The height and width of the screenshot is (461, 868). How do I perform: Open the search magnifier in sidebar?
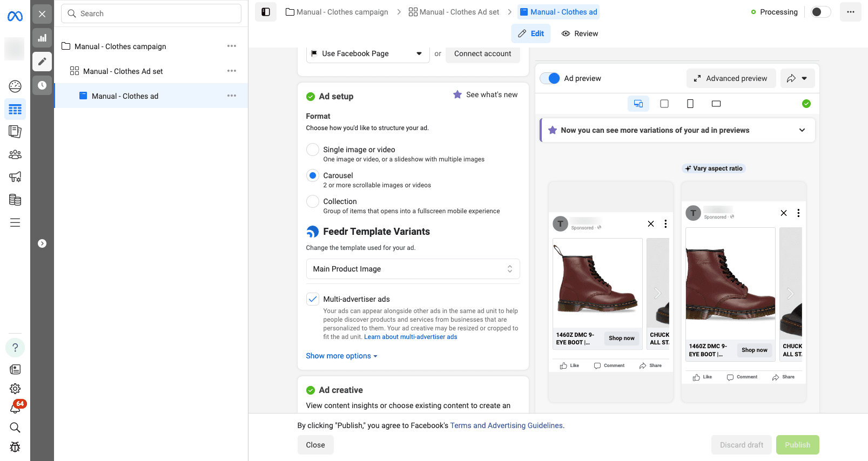click(15, 428)
